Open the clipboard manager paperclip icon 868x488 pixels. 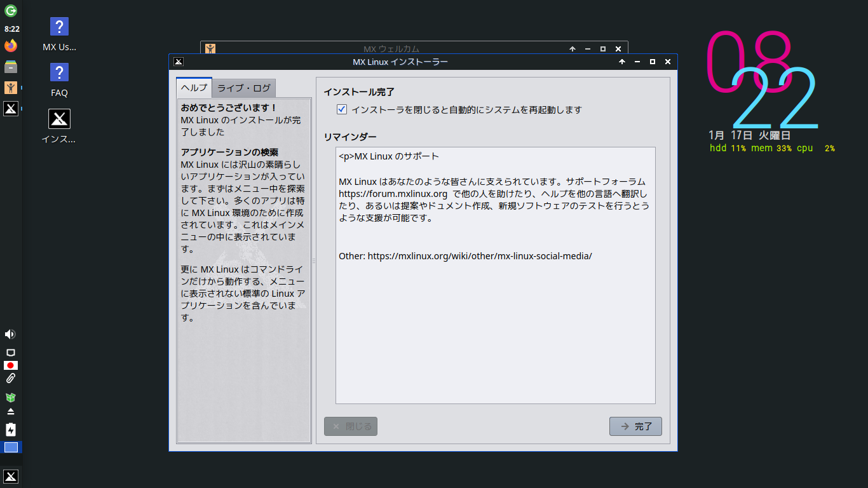10,379
